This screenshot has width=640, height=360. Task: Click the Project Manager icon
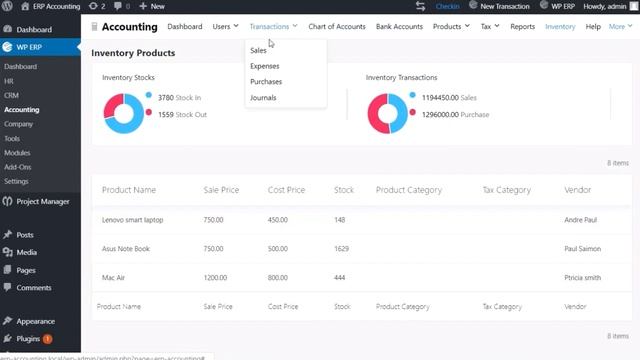coord(7,201)
